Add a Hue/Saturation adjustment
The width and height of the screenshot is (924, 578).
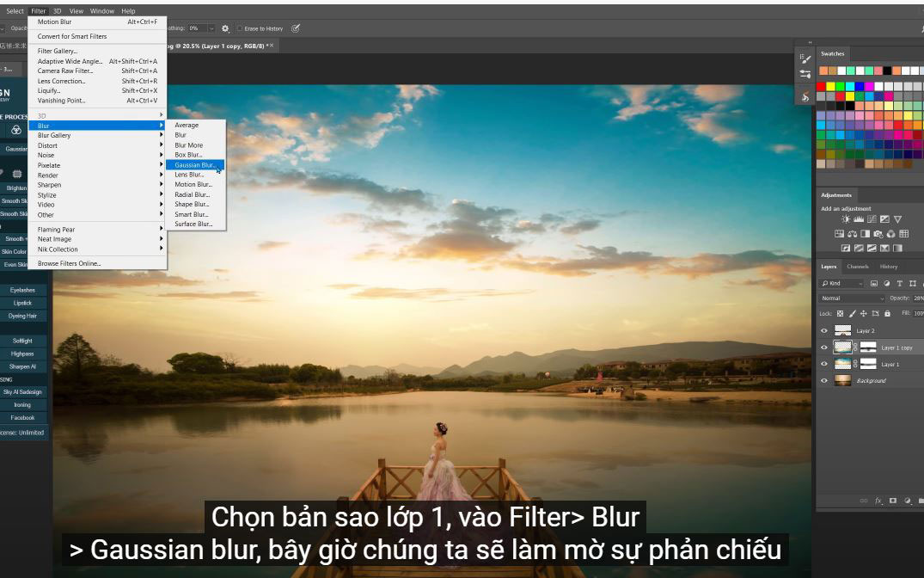click(839, 234)
